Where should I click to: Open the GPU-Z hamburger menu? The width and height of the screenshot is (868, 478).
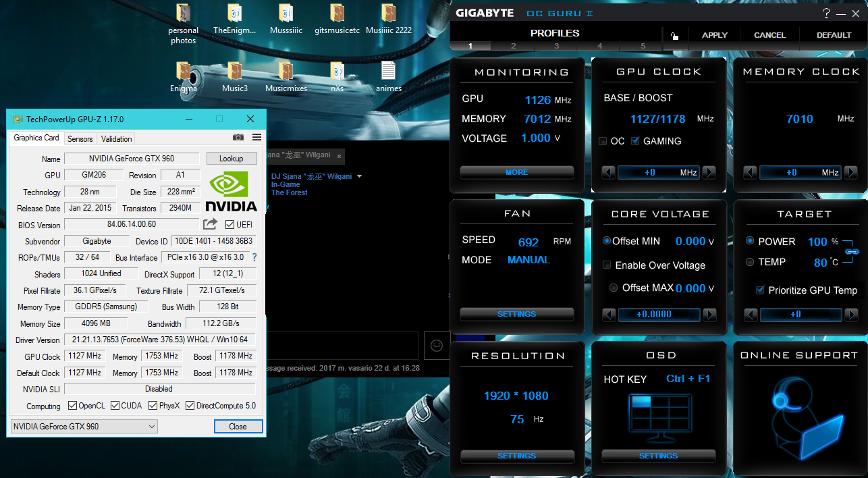(256, 137)
